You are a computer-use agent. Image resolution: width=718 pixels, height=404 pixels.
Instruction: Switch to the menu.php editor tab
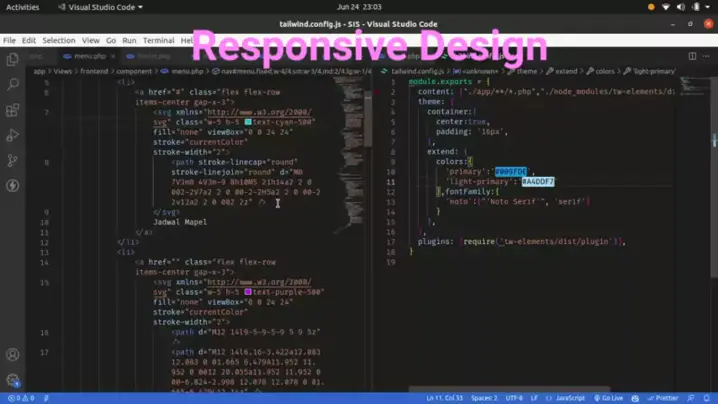pyautogui.click(x=90, y=57)
